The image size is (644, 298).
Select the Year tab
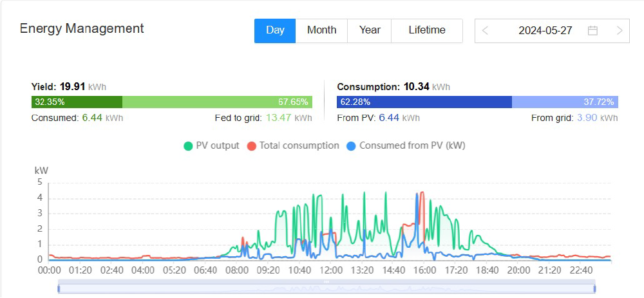[x=370, y=30]
